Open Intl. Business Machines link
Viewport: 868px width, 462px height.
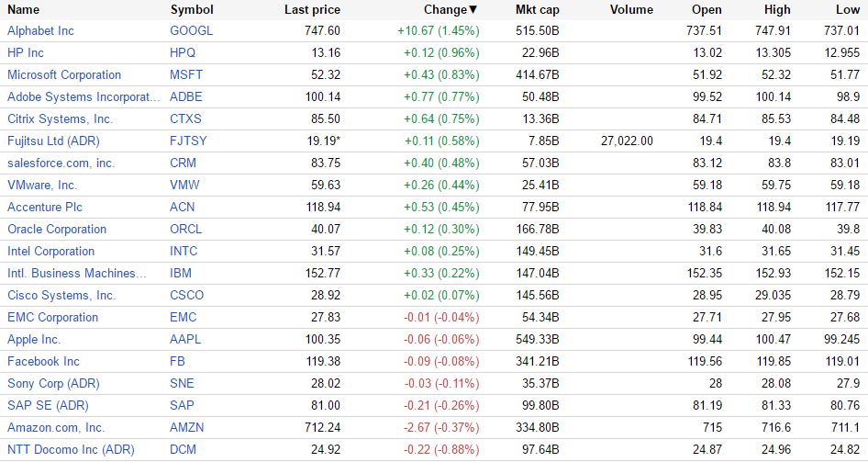pyautogui.click(x=77, y=273)
